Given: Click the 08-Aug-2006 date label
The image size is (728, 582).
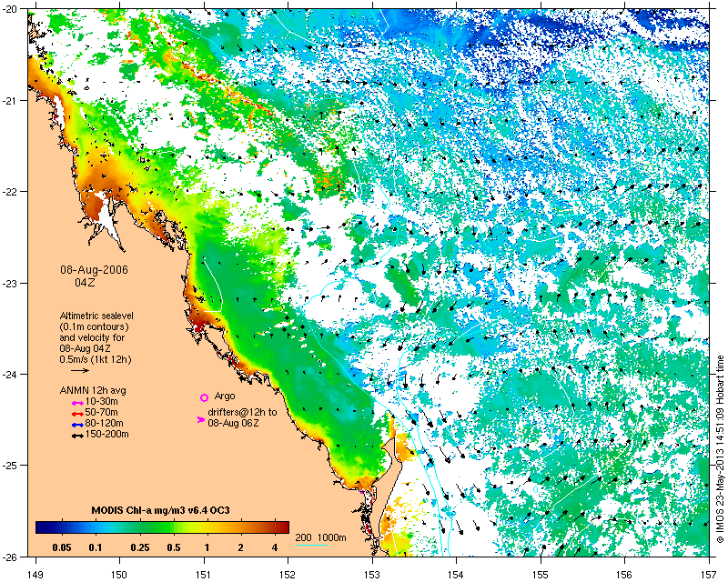Looking at the screenshot, I should [95, 270].
